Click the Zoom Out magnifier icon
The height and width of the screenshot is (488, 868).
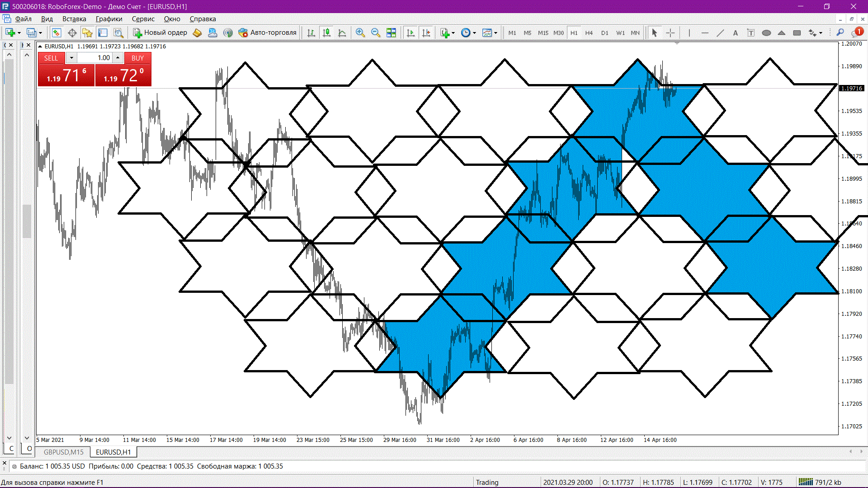375,33
